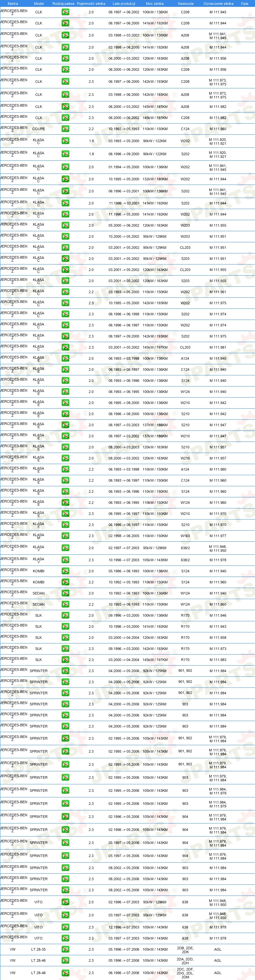Select the W163 body cell
Viewport: 255px width, 980px height.
coord(185,535)
